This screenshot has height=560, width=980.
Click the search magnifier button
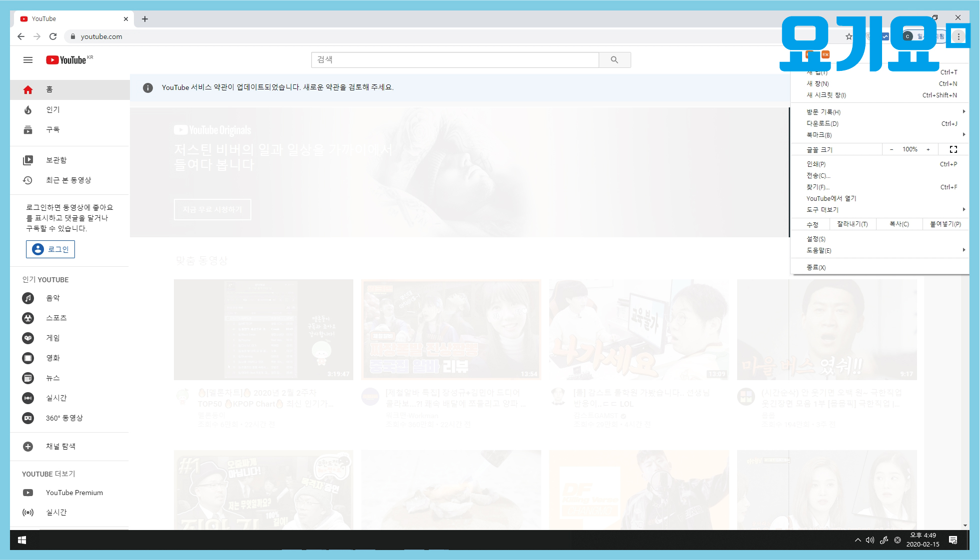[x=614, y=60]
